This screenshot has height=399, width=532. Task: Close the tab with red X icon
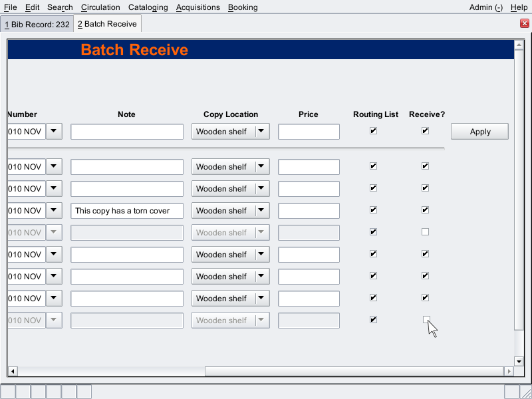click(x=524, y=24)
